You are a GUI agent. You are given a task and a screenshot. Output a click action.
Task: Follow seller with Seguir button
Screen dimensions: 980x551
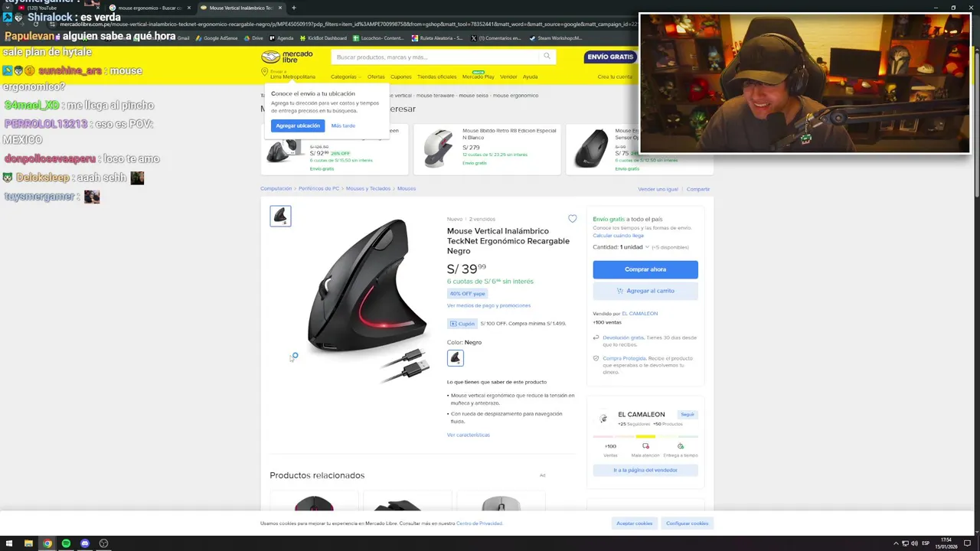(x=688, y=414)
